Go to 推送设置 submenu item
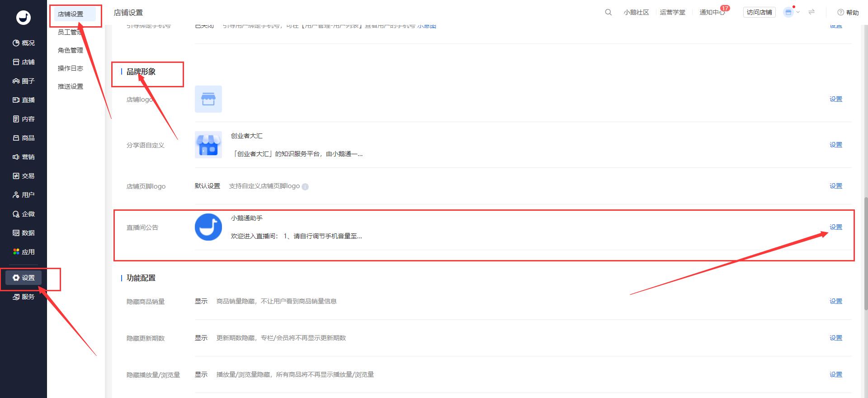 pyautogui.click(x=70, y=86)
